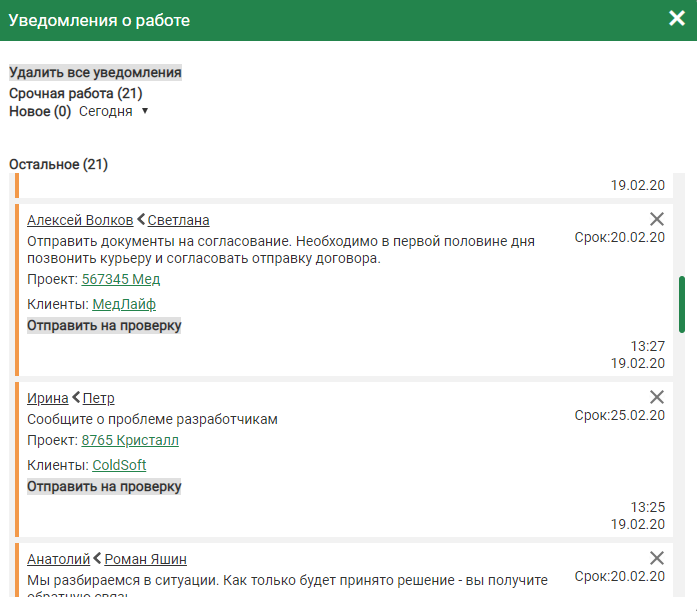The image size is (697, 611).
Task: Dismiss the Anatoly notification with X
Action: point(657,558)
